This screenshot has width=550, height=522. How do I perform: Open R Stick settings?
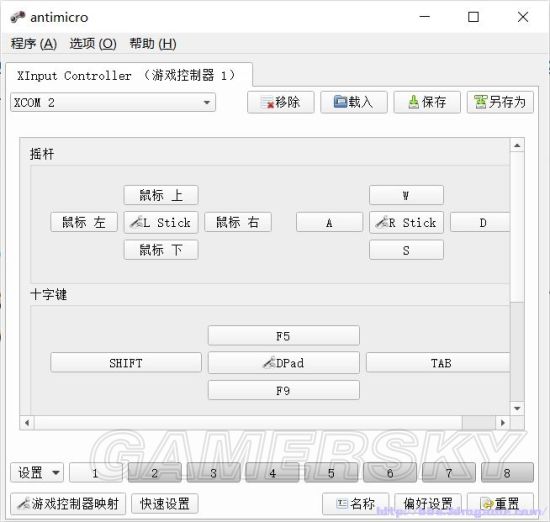pos(406,222)
